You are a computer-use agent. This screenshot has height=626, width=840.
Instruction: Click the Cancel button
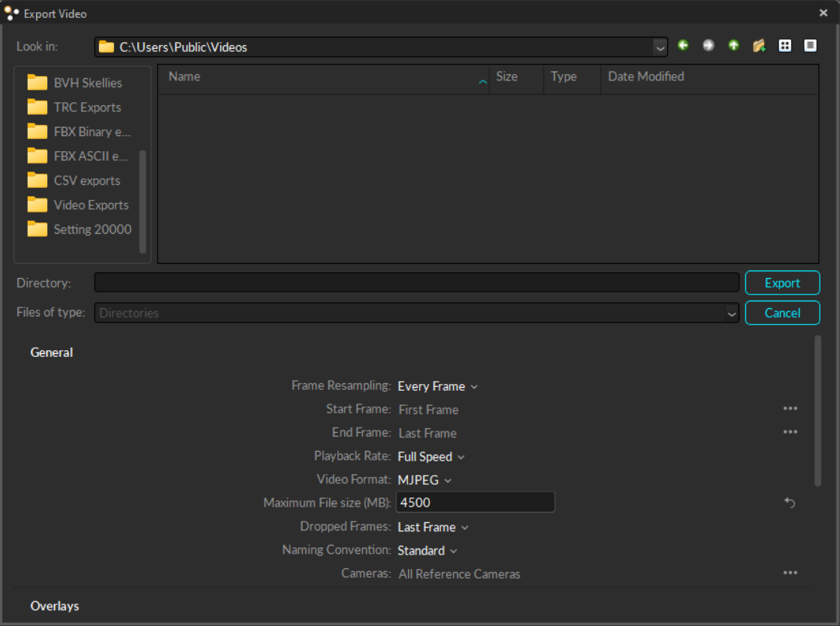click(782, 313)
